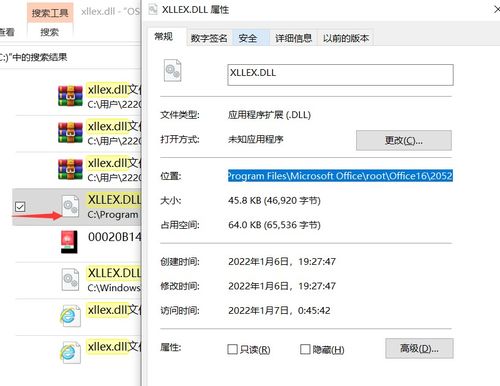The height and width of the screenshot is (386, 500).
Task: Open the 搜索工具 ribbon tab
Action: [50, 13]
